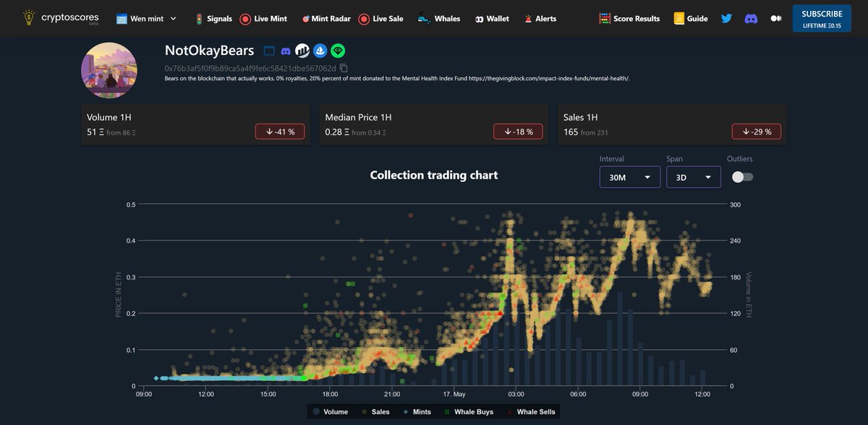Open the Wallet page
The height and width of the screenshot is (425, 868).
click(492, 19)
